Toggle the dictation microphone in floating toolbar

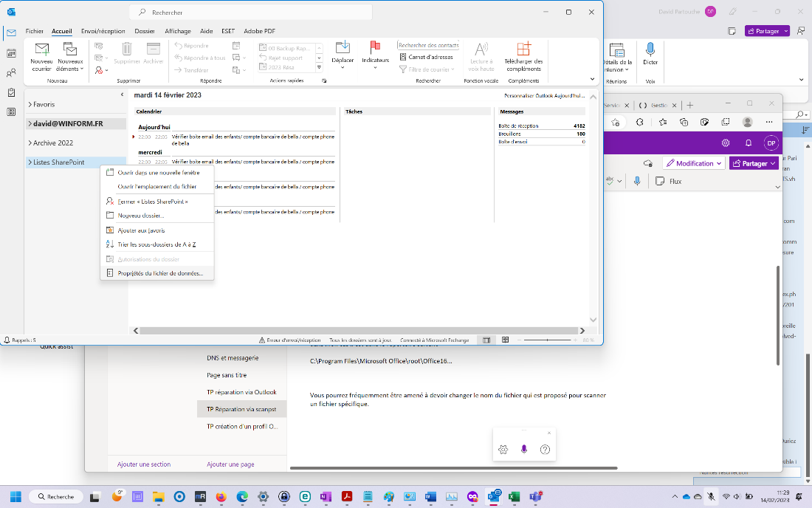(x=524, y=449)
